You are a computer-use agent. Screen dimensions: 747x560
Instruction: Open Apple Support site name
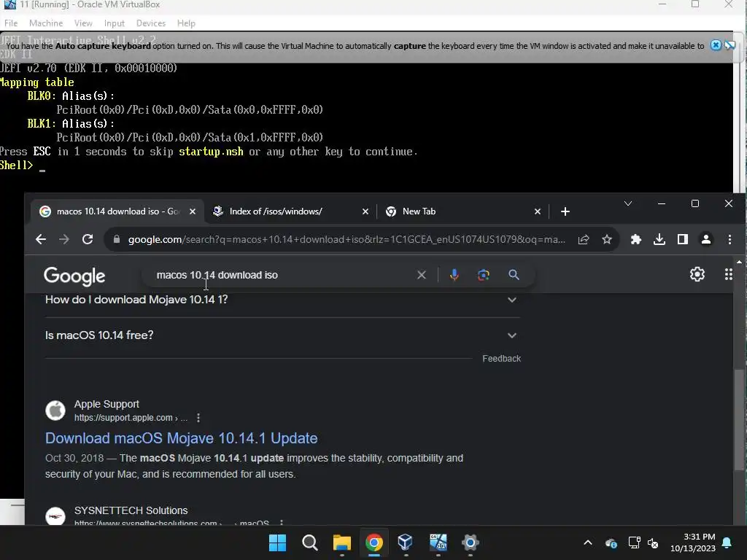pos(107,404)
